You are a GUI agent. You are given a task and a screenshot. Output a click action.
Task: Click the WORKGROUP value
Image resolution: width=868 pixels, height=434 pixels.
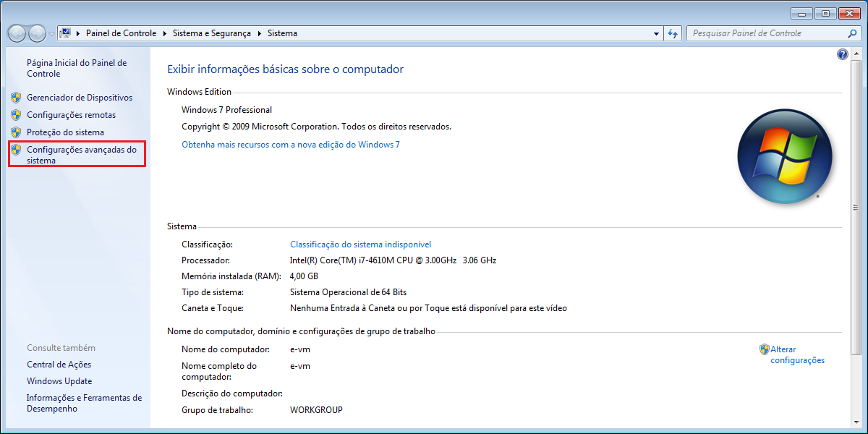click(x=316, y=410)
